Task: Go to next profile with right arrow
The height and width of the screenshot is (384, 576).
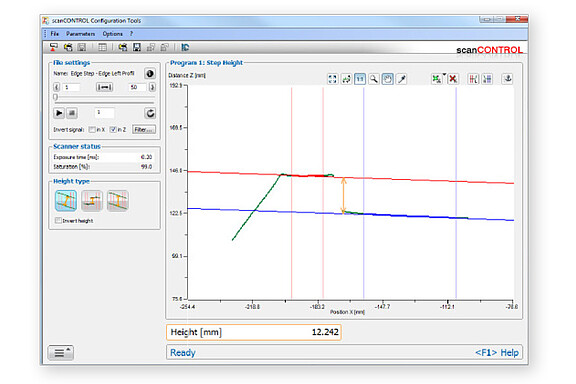Action: [152, 87]
